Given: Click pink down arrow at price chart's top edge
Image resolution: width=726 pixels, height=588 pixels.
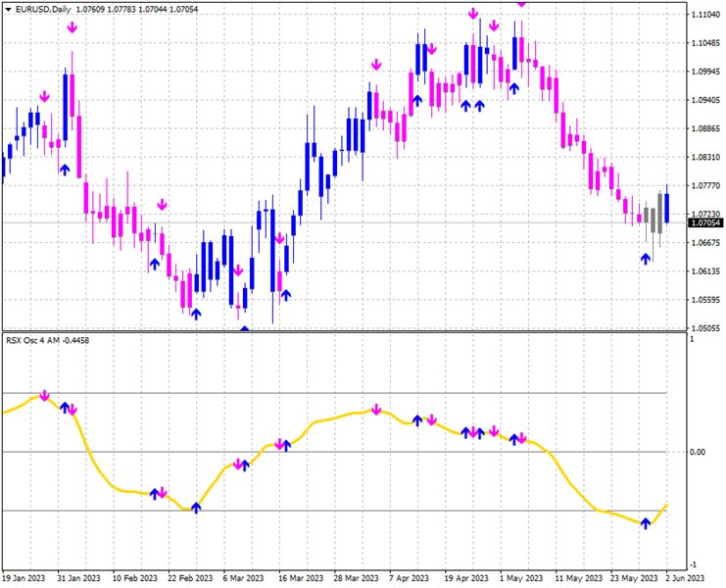Looking at the screenshot, I should point(521,4).
